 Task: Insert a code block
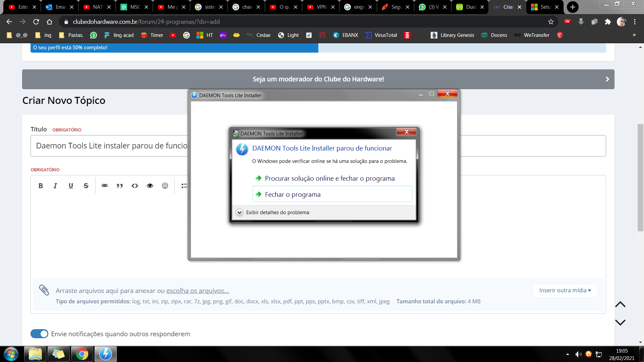tap(135, 186)
